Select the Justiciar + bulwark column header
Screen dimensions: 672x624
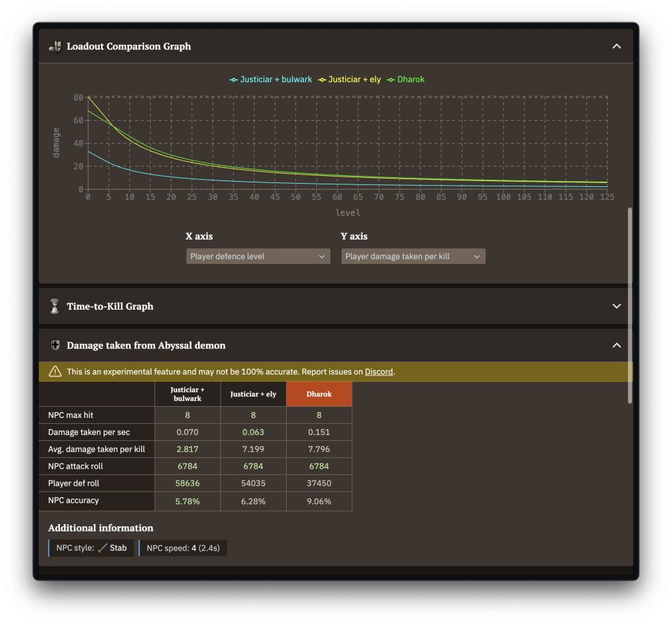pos(187,394)
